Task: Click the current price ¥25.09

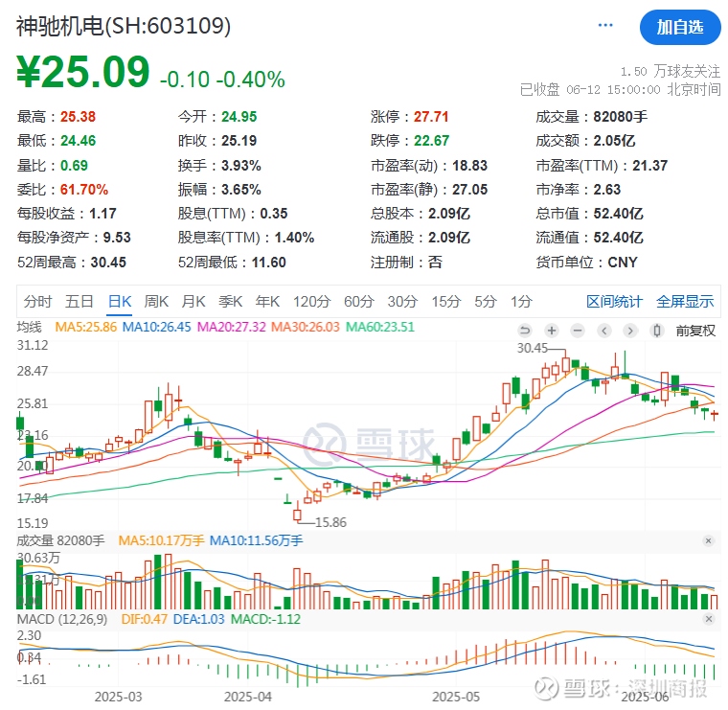Action: coord(83,71)
